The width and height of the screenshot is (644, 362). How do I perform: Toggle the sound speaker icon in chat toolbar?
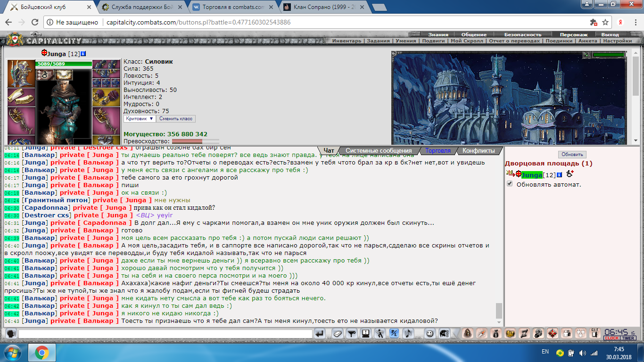[409, 334]
